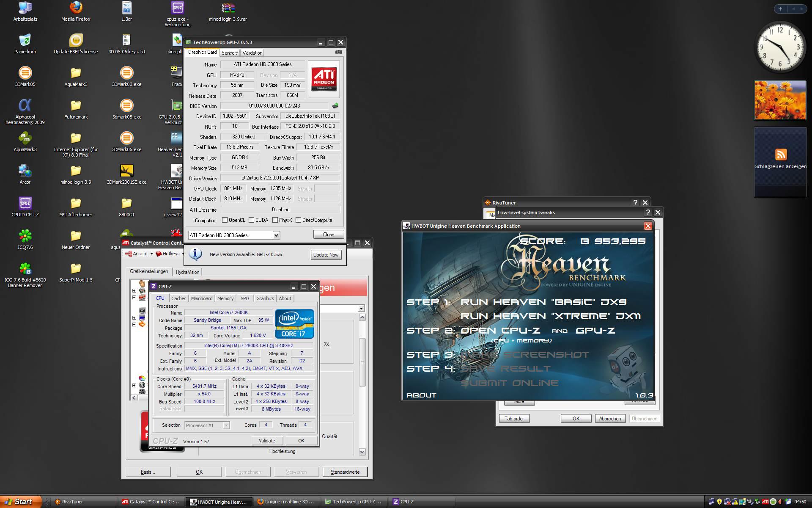Open the Mainboard tab in CPU-Z
Image resolution: width=812 pixels, height=508 pixels.
point(202,298)
